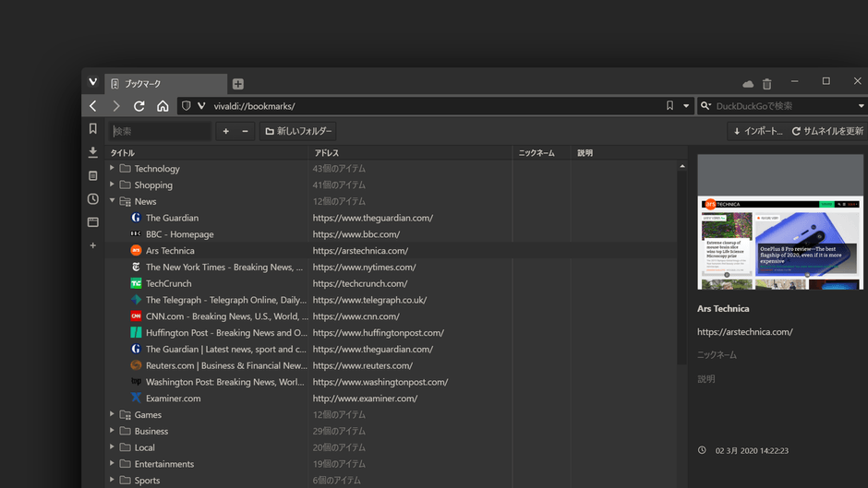Screen dimensions: 868x488
Task: Open the Downloads side panel icon
Action: (92, 152)
